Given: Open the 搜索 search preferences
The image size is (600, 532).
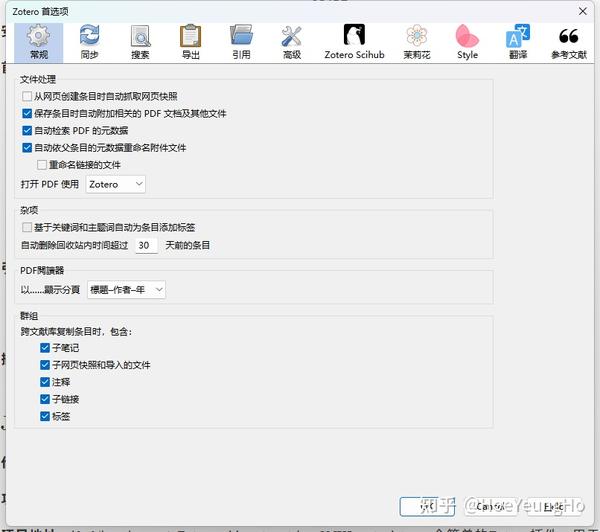Looking at the screenshot, I should click(x=140, y=42).
